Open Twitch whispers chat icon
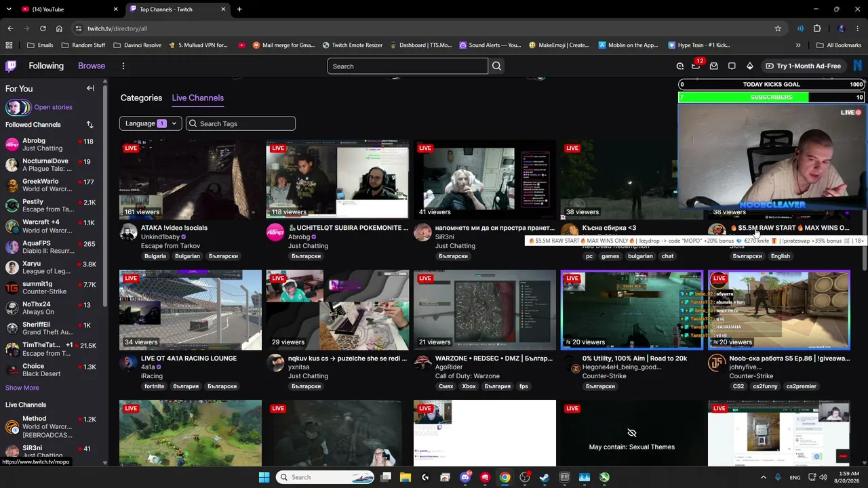Screen dimensions: 868x488 (x=732, y=66)
